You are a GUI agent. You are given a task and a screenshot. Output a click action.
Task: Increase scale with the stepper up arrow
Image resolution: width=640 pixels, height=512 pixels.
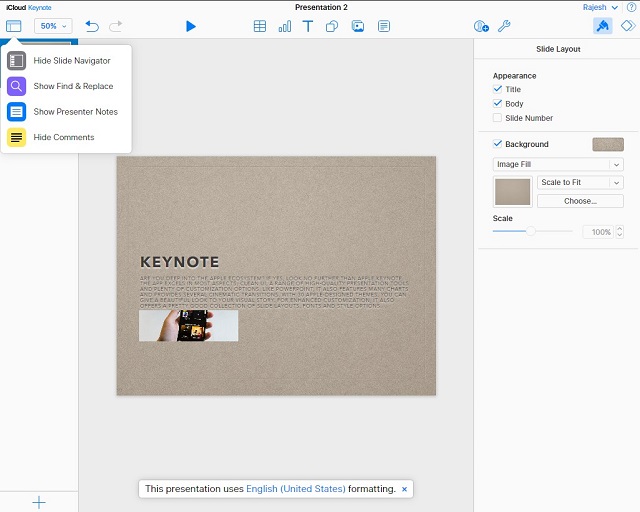[x=620, y=229]
